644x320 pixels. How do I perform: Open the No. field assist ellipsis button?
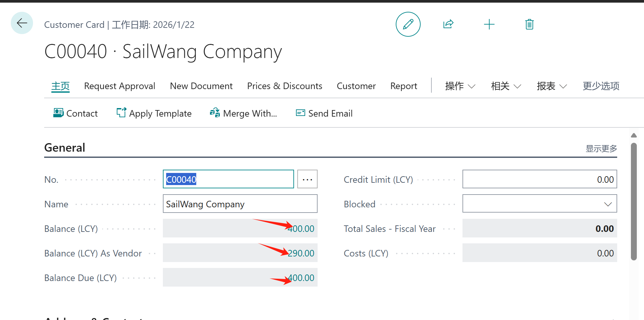click(307, 179)
